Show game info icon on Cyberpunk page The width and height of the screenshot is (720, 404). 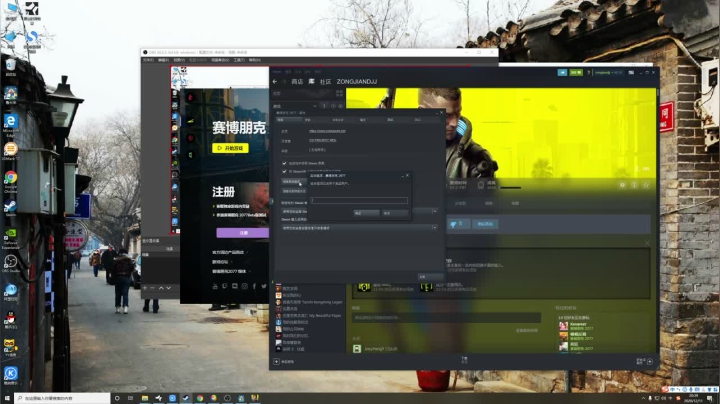[634, 185]
